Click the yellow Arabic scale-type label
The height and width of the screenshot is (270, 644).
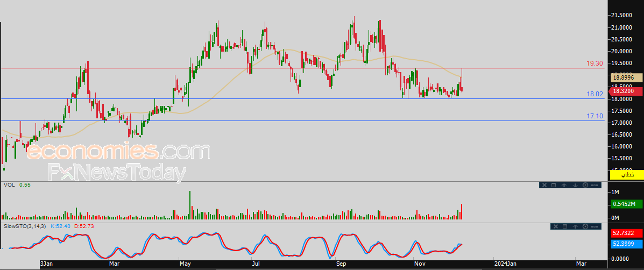[627, 174]
